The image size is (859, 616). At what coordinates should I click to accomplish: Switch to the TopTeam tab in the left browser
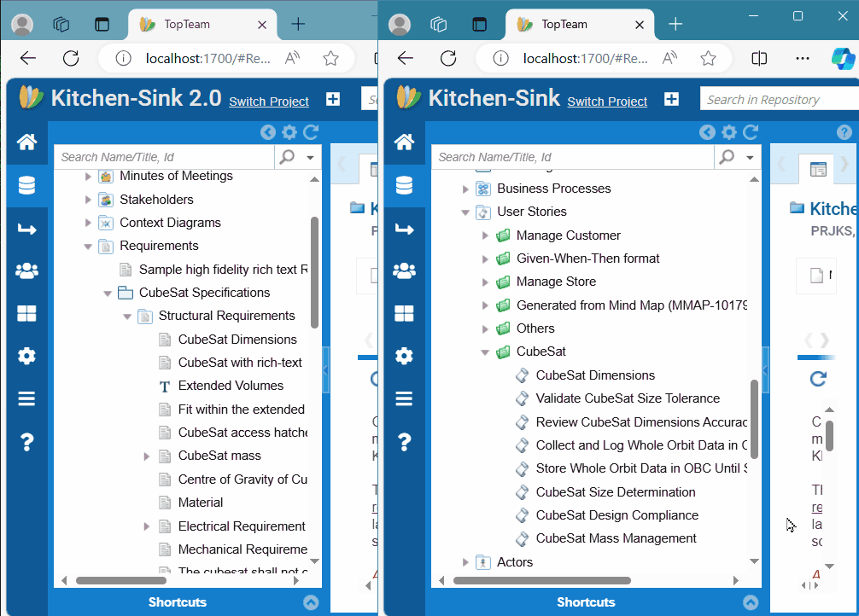[202, 25]
